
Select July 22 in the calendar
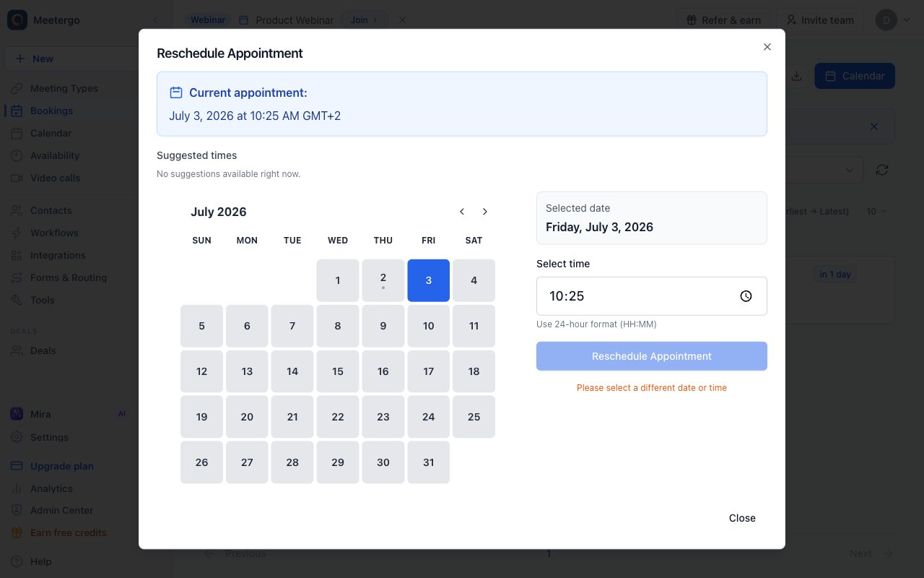point(338,417)
